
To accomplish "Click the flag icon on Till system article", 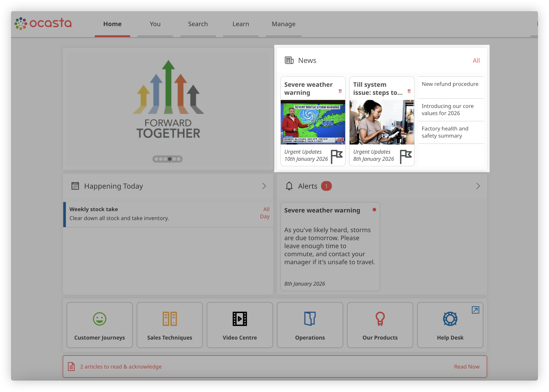I will [405, 156].
